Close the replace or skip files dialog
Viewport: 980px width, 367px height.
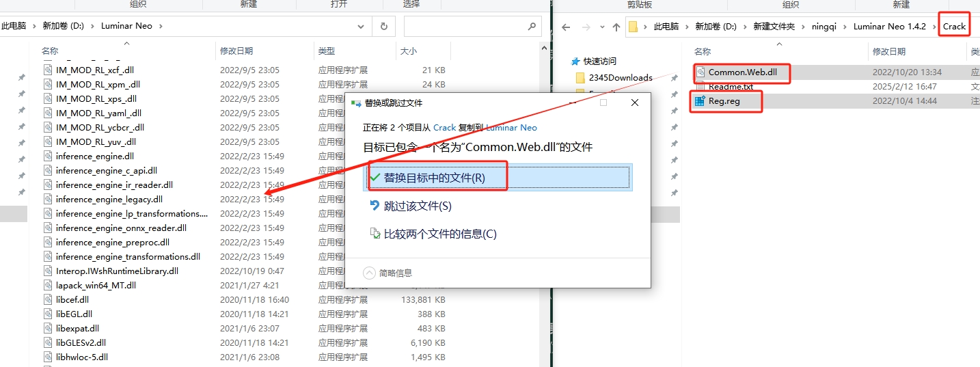point(634,103)
